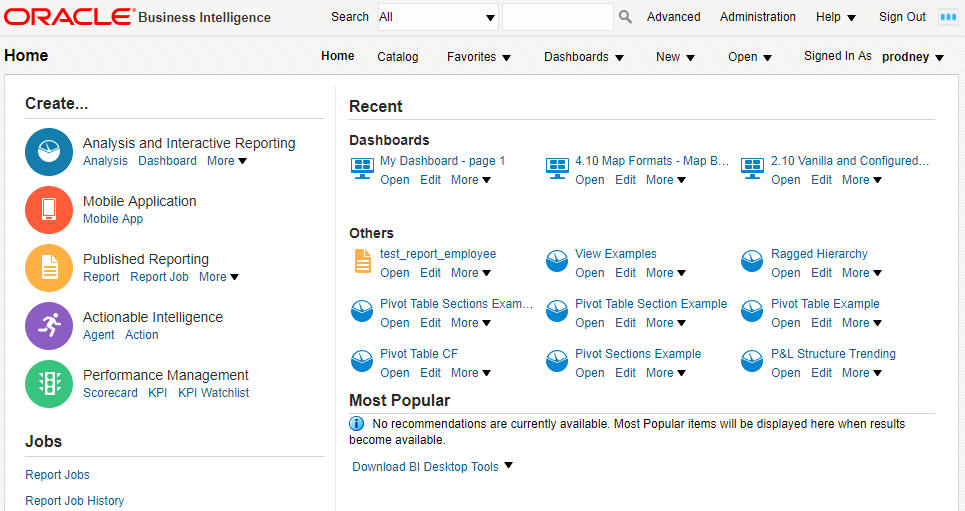Go to the Catalog page
Image resolution: width=965 pixels, height=511 pixels.
click(x=398, y=57)
